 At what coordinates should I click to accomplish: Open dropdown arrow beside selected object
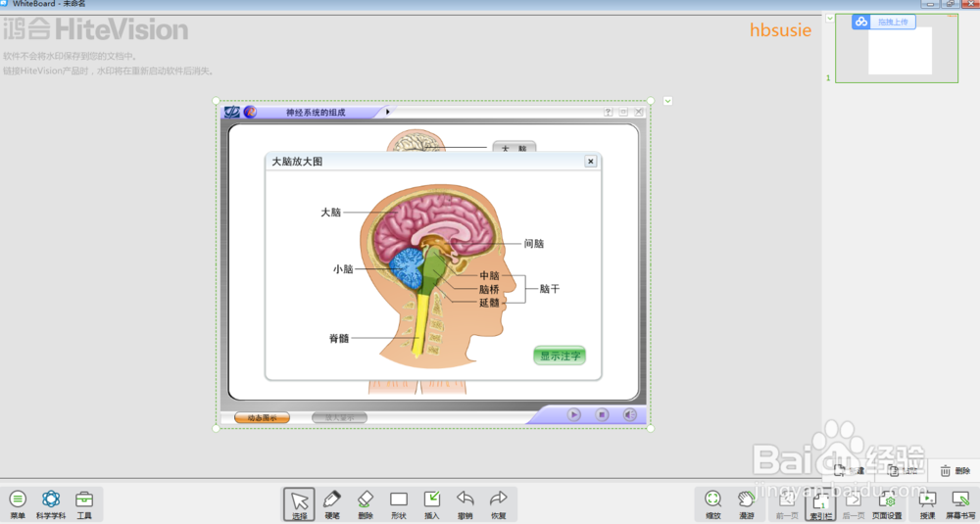point(667,101)
